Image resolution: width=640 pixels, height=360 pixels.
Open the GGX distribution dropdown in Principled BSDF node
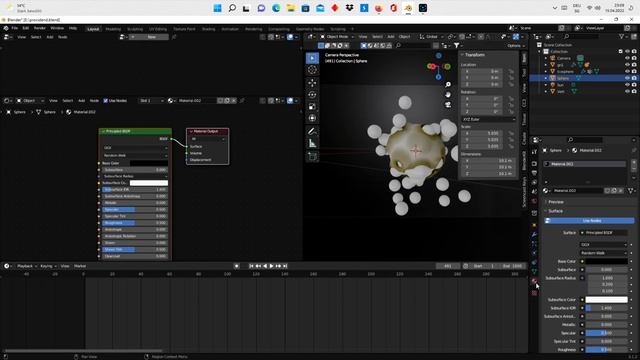click(x=135, y=148)
